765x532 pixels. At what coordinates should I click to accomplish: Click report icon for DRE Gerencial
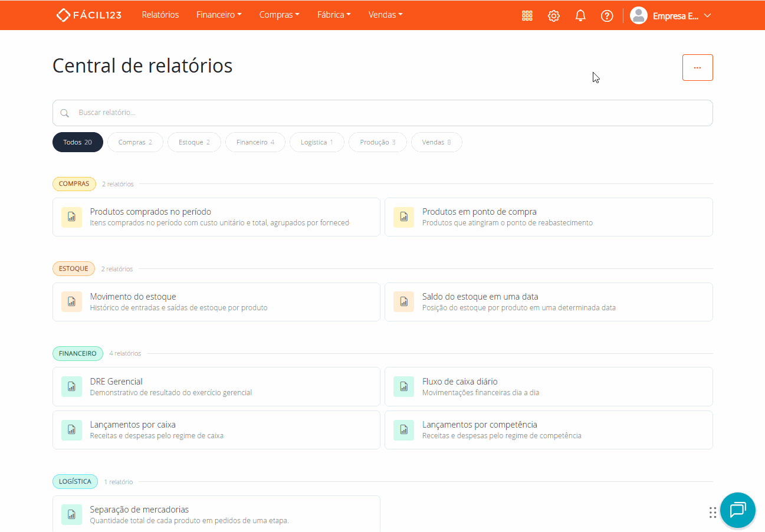coord(71,386)
